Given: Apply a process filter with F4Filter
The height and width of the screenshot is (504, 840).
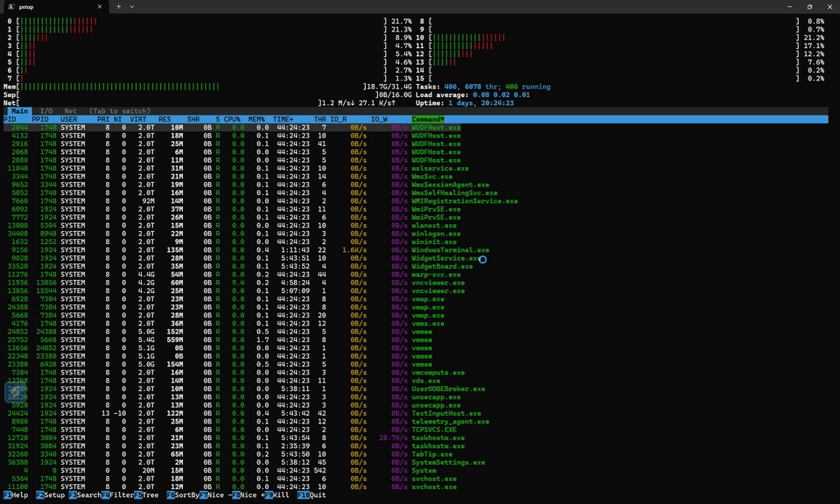Looking at the screenshot, I should [x=116, y=497].
